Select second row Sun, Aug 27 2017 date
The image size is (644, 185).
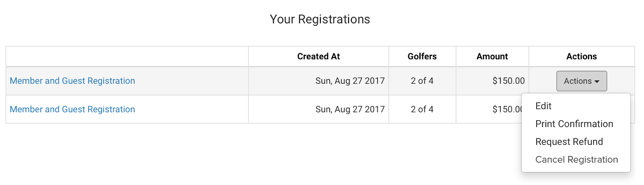click(350, 109)
